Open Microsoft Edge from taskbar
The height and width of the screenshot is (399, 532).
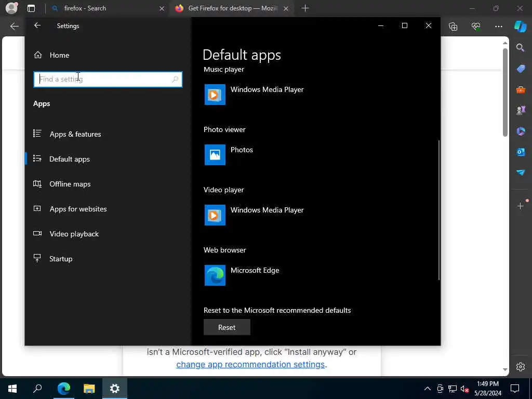(x=63, y=389)
